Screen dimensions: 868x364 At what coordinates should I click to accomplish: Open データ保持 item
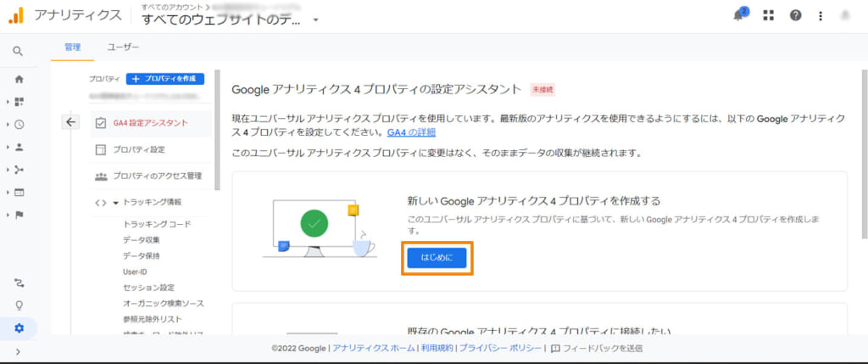[x=142, y=256]
